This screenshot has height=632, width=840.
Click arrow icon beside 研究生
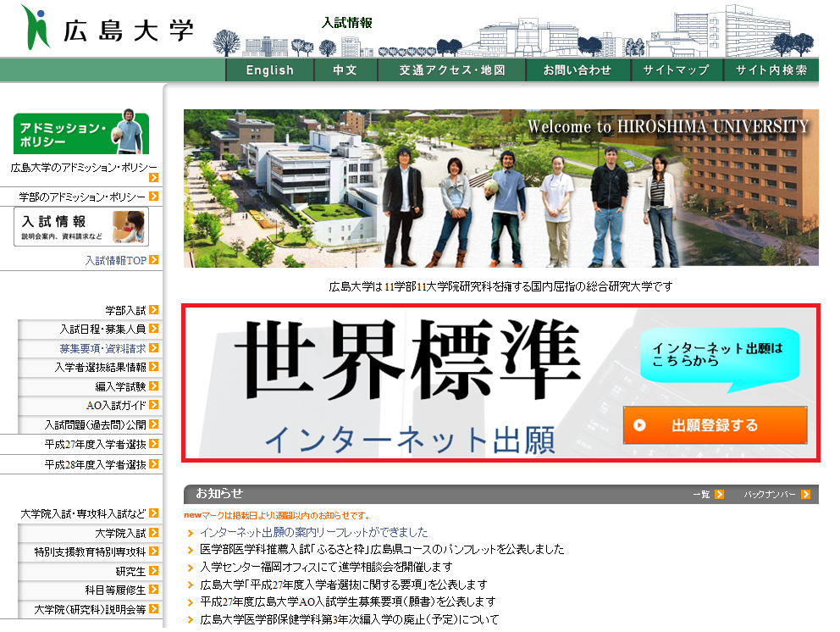click(x=154, y=571)
